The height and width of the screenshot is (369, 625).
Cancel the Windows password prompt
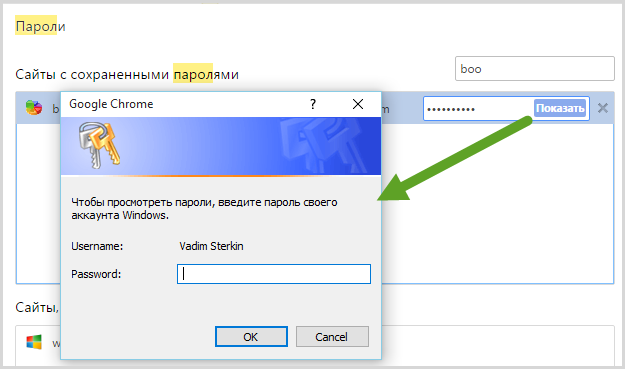point(332,337)
